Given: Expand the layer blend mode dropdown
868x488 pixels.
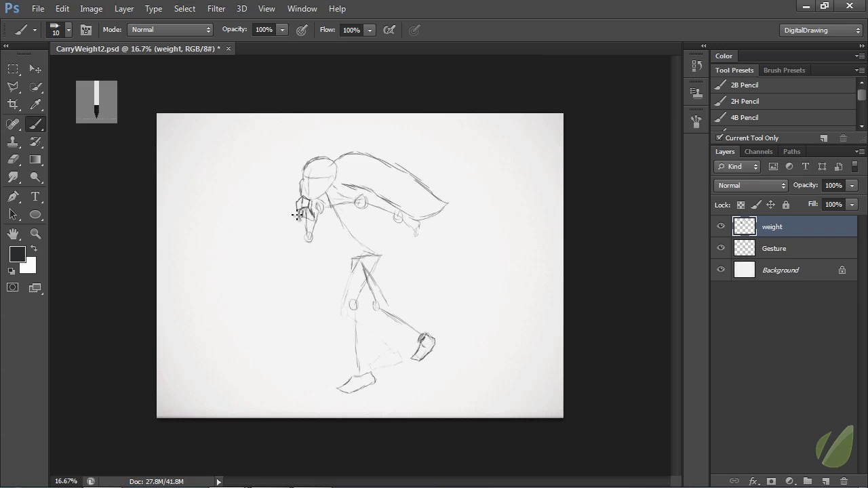Looking at the screenshot, I should tap(751, 186).
